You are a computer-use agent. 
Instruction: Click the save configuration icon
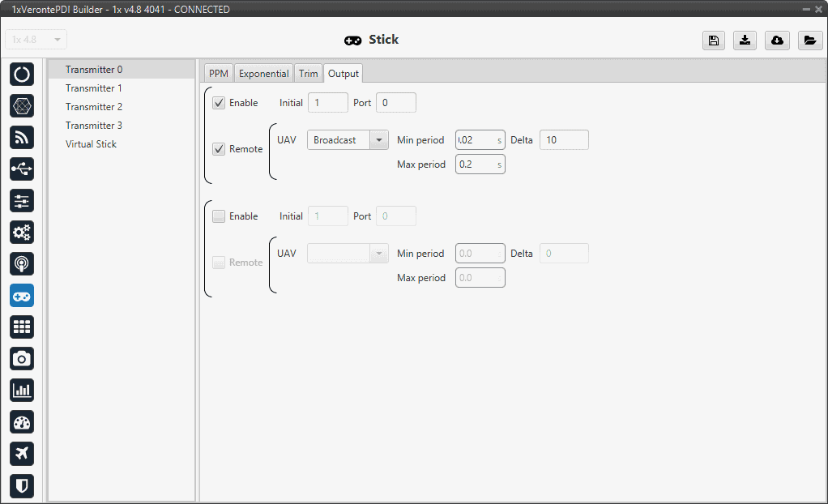(x=713, y=41)
